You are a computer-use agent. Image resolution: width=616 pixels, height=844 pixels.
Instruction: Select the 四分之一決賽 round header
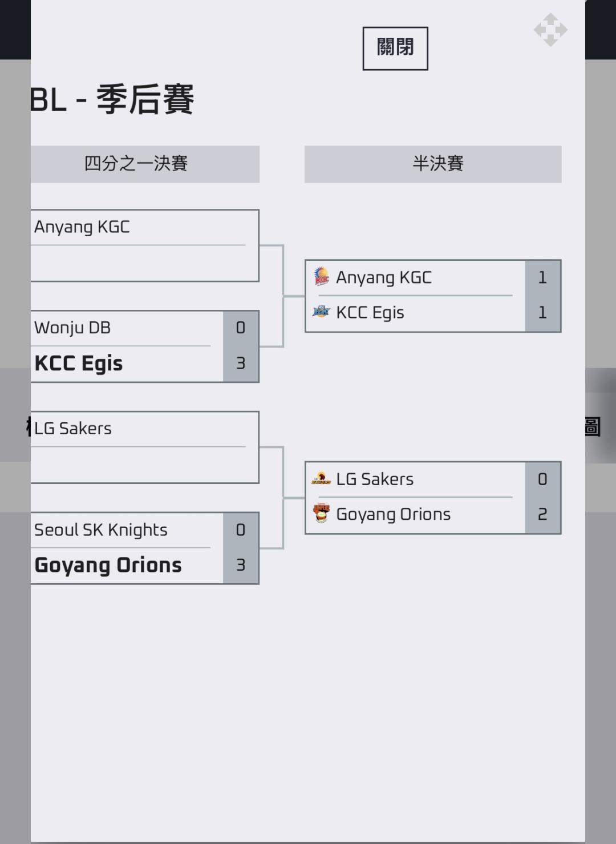pyautogui.click(x=137, y=164)
